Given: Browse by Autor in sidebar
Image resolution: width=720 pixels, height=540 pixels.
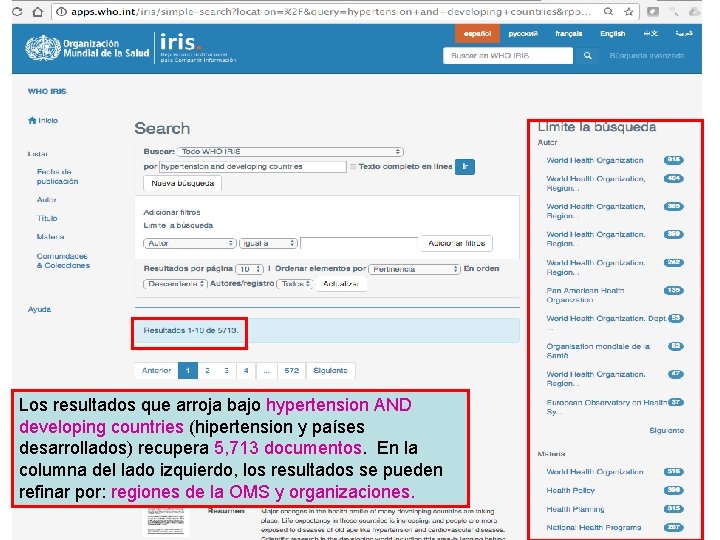Looking at the screenshot, I should (x=46, y=200).
